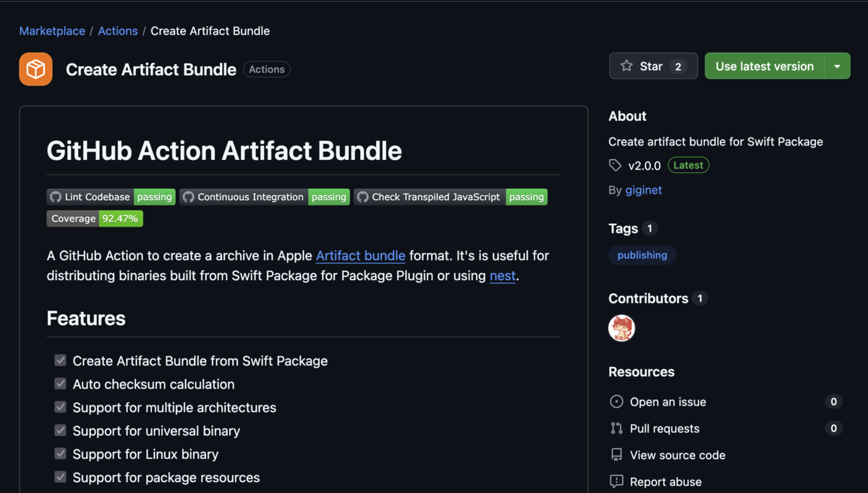The width and height of the screenshot is (868, 493).
Task: Click the Actions label pill beside title
Action: [267, 69]
